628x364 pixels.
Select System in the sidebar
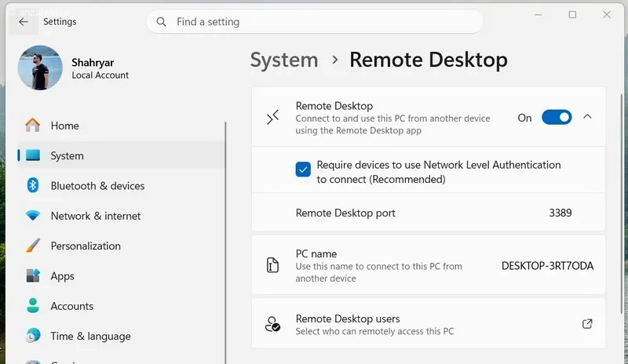[x=121, y=155]
